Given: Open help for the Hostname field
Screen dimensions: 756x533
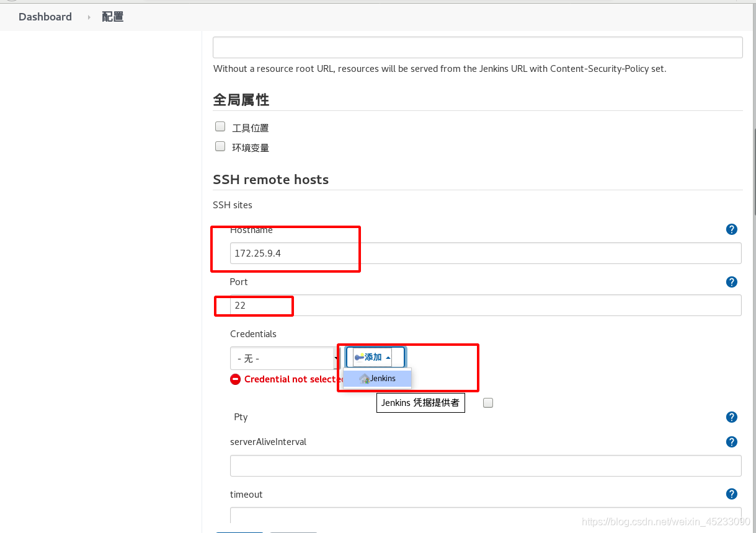Looking at the screenshot, I should click(x=732, y=229).
